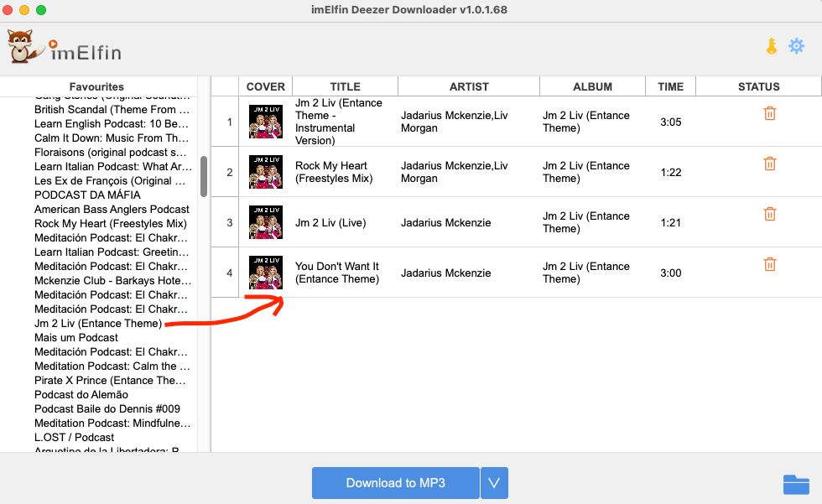
Task: Select Meditation Podcast: Mindfulne… entry
Action: coord(112,423)
